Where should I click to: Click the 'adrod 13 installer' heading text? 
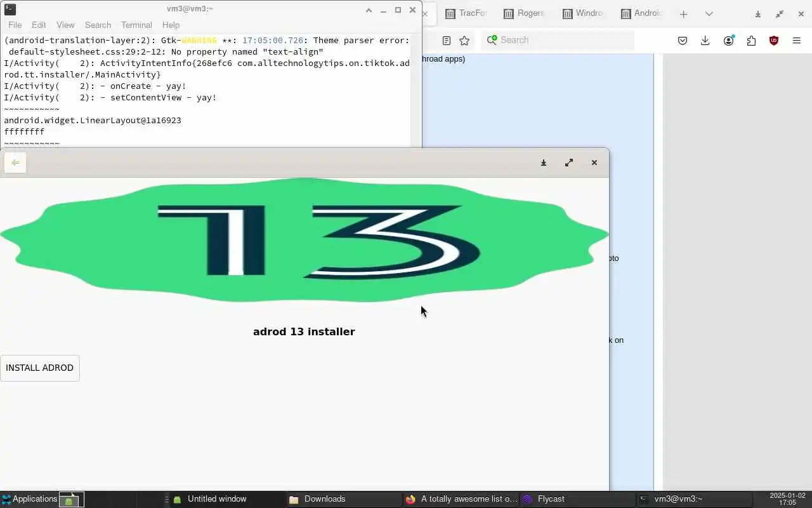[304, 331]
